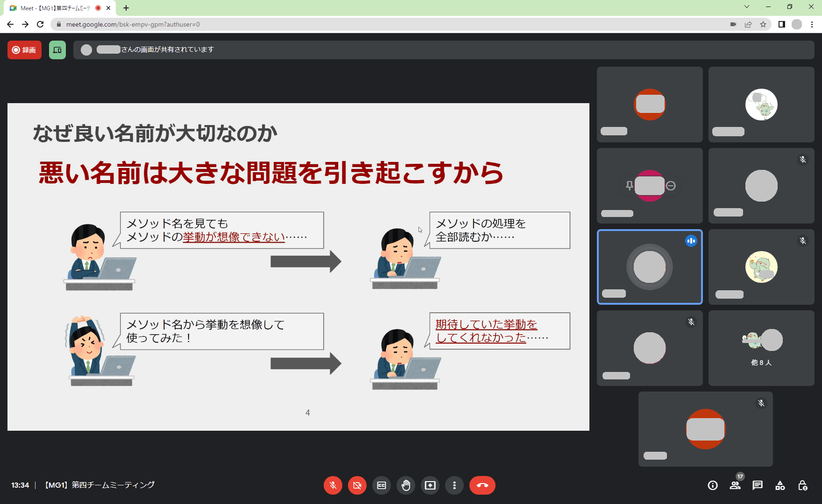Image resolution: width=822 pixels, height=504 pixels.
Task: Toggle closed captions button
Action: pyautogui.click(x=382, y=485)
